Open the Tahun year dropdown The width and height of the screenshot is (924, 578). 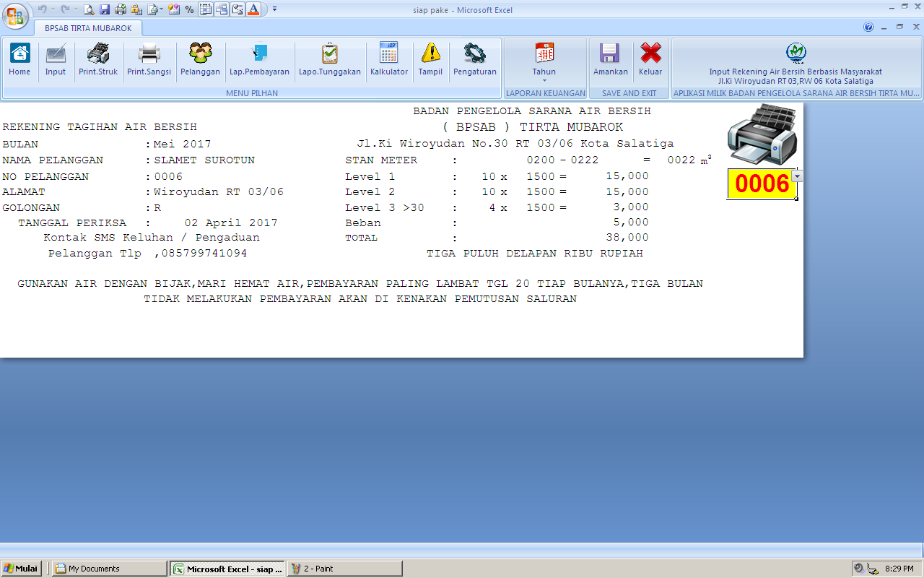(x=544, y=61)
